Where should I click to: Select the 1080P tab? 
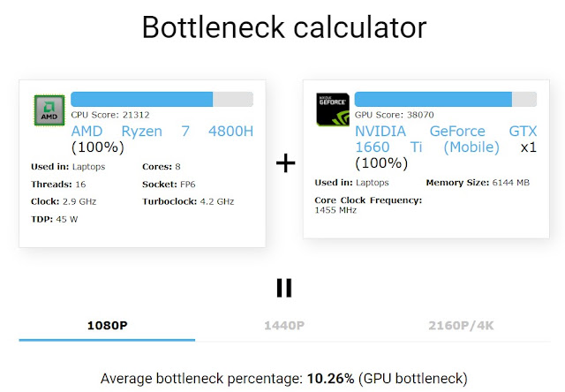107,326
